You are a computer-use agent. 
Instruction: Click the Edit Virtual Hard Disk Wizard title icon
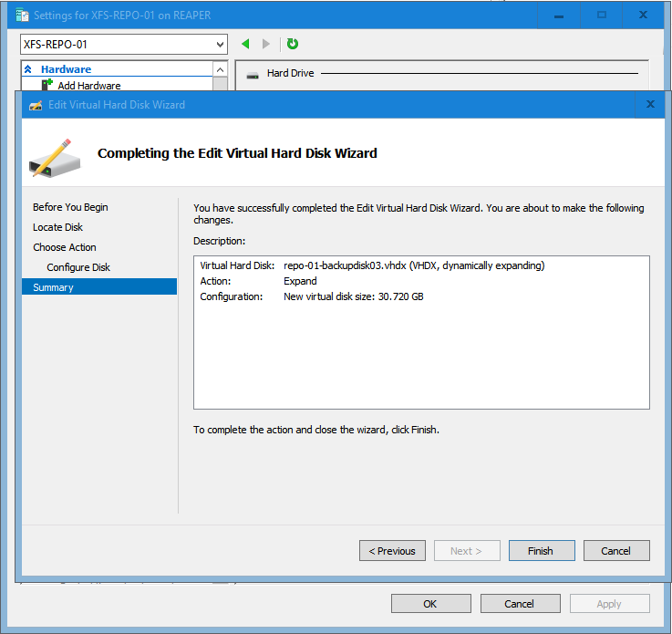(36, 105)
